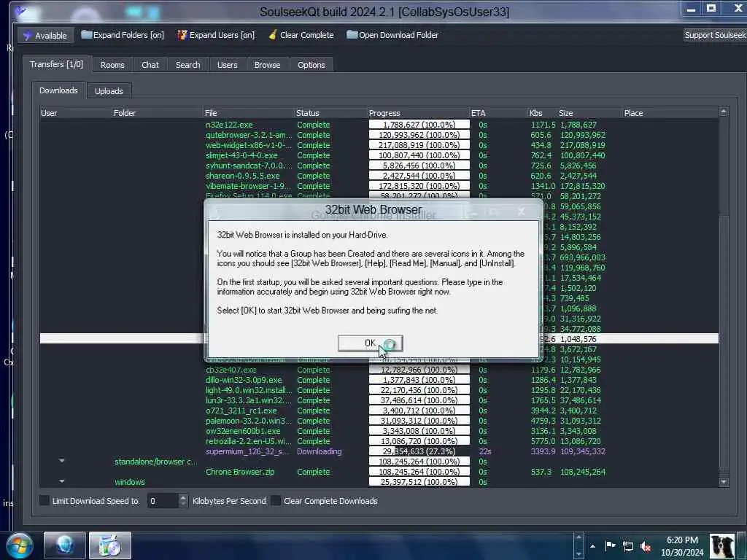Sort by the Status column header
Viewport: 747px width, 560px height.
pyautogui.click(x=330, y=113)
